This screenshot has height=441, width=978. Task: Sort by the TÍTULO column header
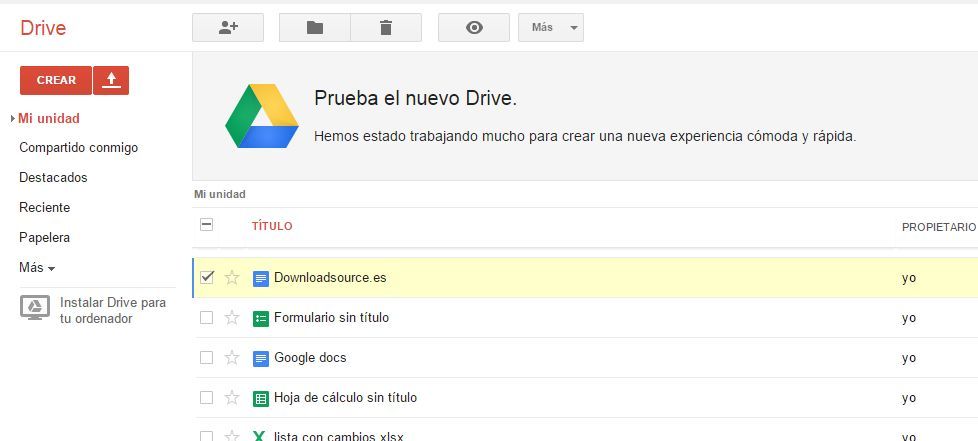(x=272, y=226)
